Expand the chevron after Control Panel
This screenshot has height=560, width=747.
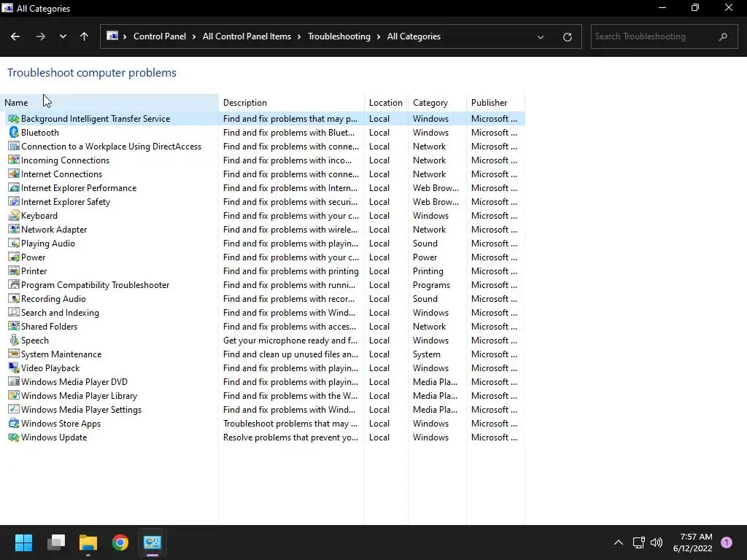coord(194,36)
